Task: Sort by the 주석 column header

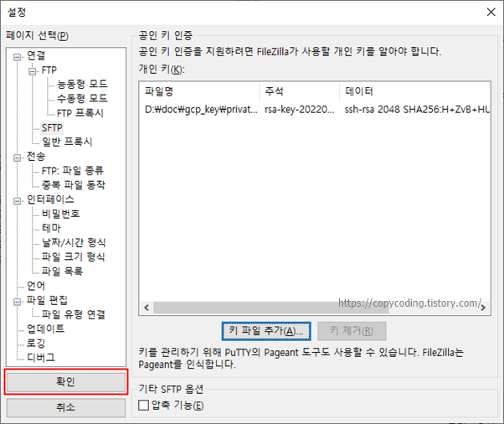Action: click(300, 91)
